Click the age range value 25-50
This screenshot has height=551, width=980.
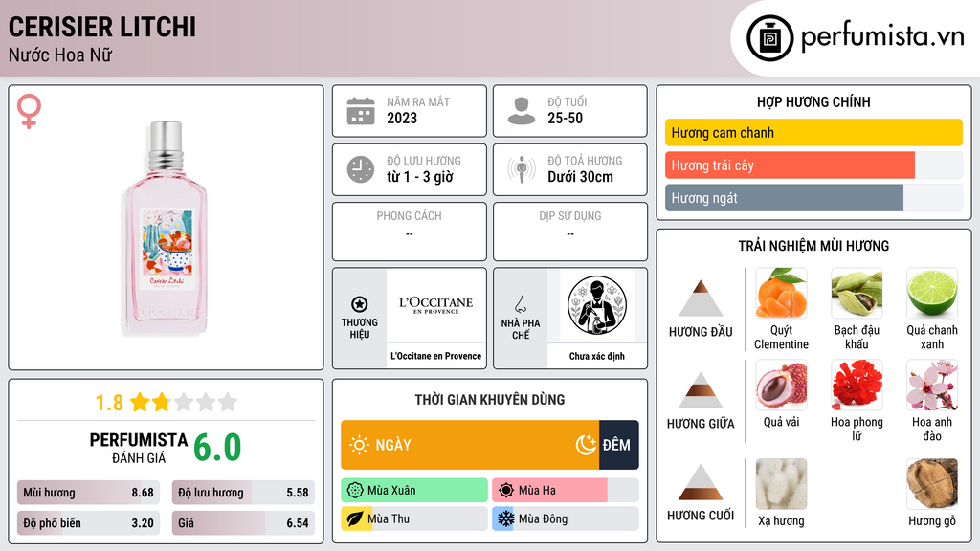(x=565, y=118)
